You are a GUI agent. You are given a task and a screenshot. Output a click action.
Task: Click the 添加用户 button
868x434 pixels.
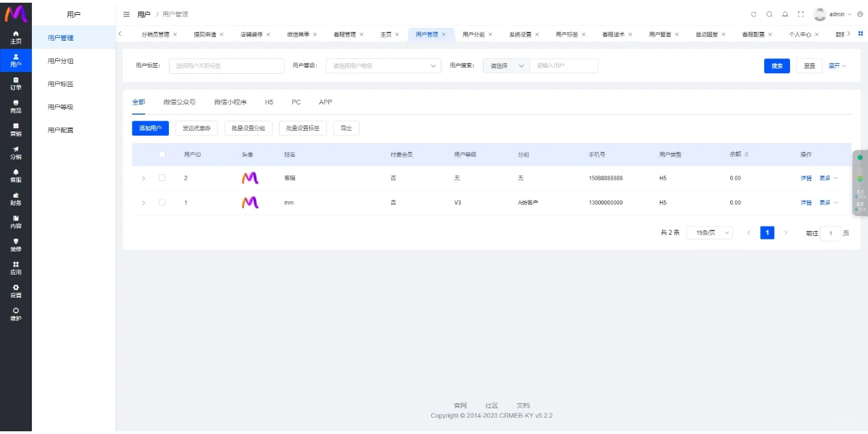(150, 128)
